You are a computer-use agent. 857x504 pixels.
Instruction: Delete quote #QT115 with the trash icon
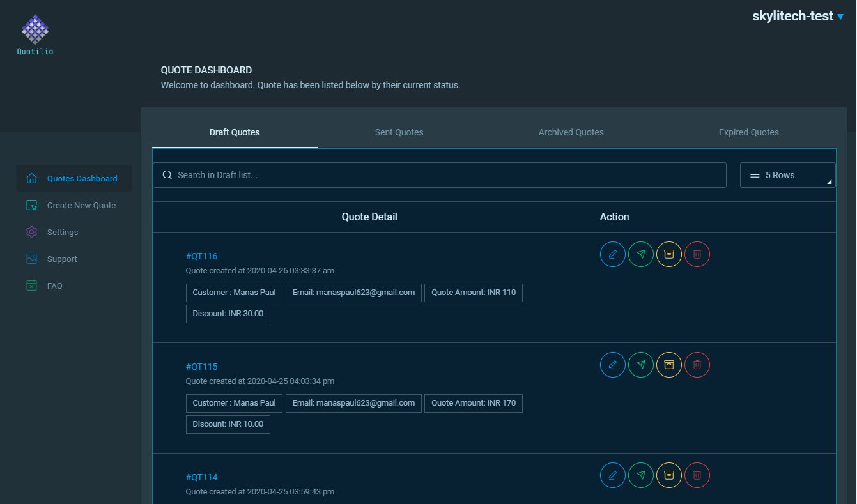click(697, 365)
